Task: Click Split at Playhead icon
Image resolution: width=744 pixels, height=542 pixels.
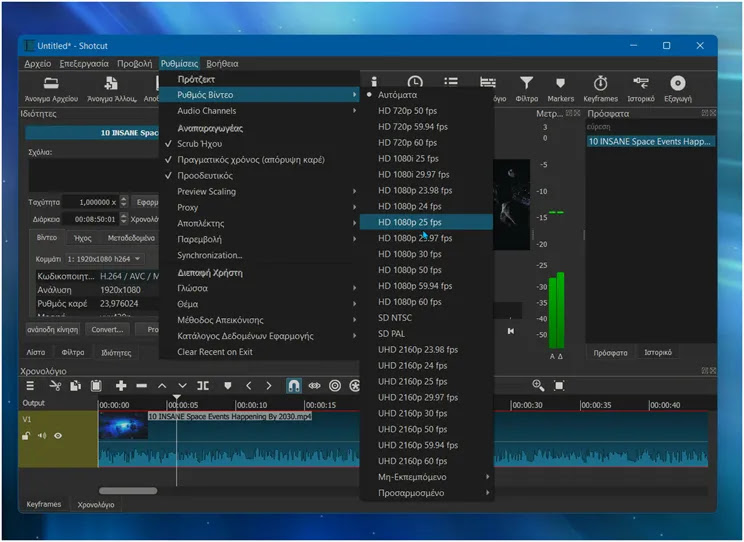Action: [x=203, y=386]
